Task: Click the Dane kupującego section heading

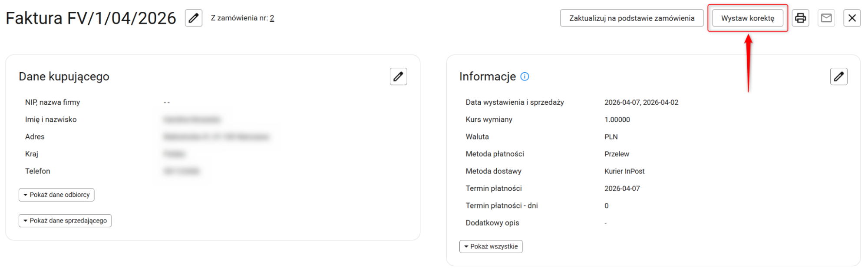Action: point(64,76)
